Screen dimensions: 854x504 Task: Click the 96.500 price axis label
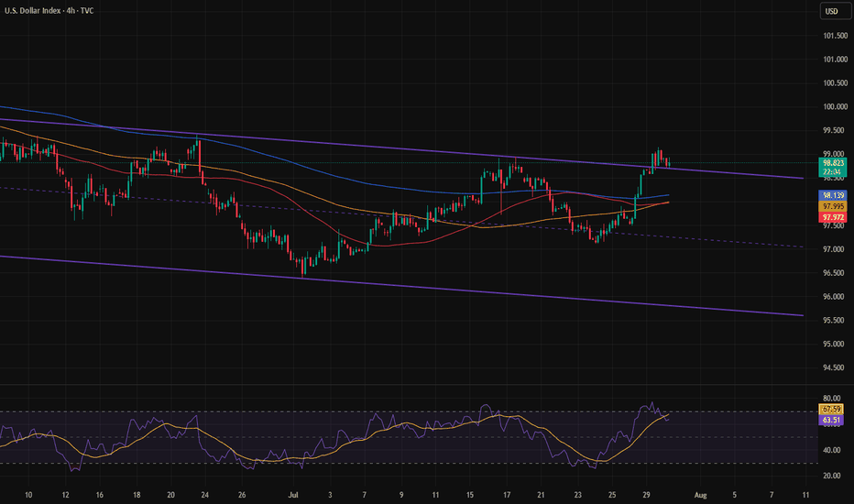tap(835, 273)
